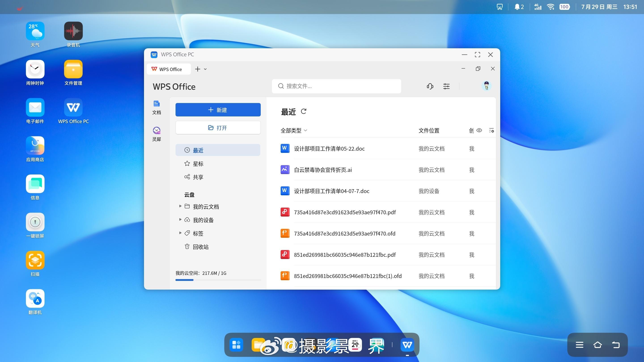Screen dimensions: 644x362
Task: Open the 文档 documents section in WPS sidebar
Action: coord(157,107)
